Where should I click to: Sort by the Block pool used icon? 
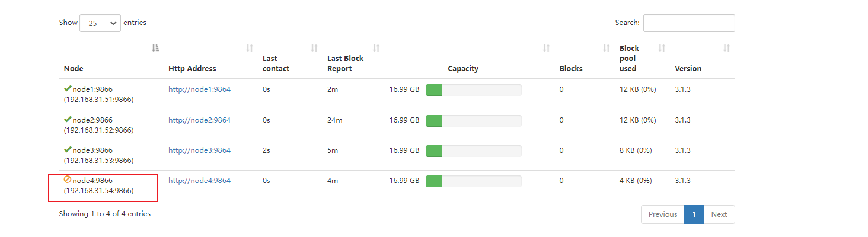click(x=662, y=48)
